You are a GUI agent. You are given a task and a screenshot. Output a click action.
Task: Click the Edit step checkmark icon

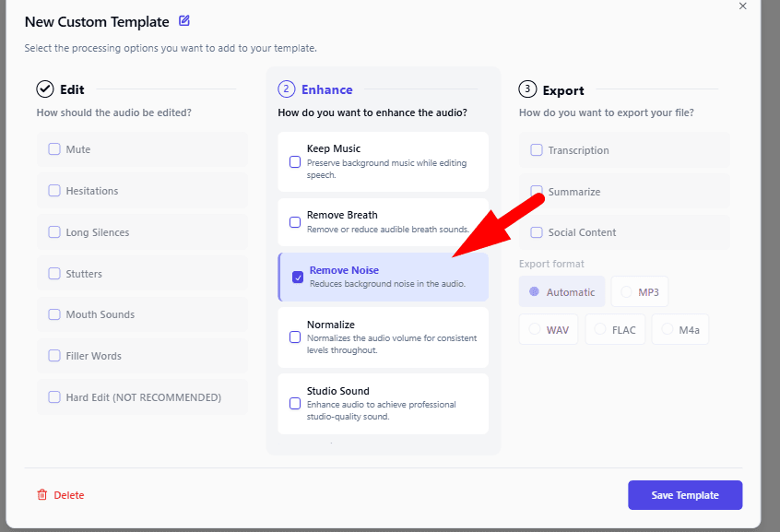tap(44, 89)
